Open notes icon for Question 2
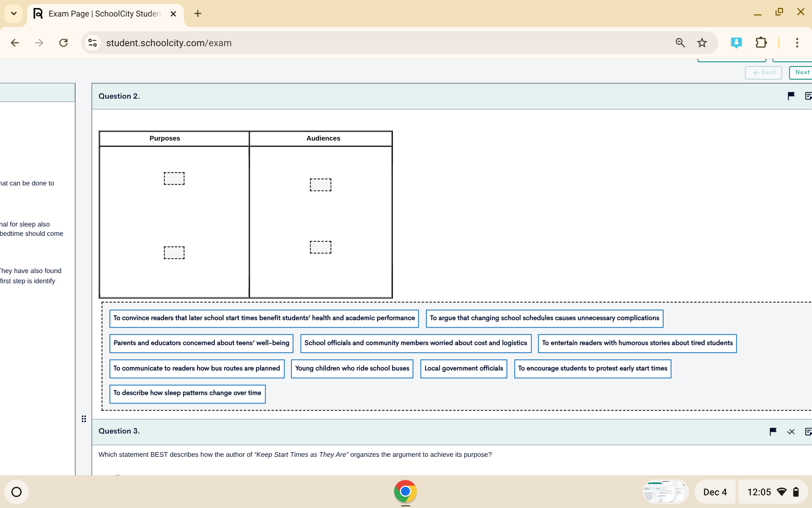This screenshot has height=508, width=812. point(808,96)
